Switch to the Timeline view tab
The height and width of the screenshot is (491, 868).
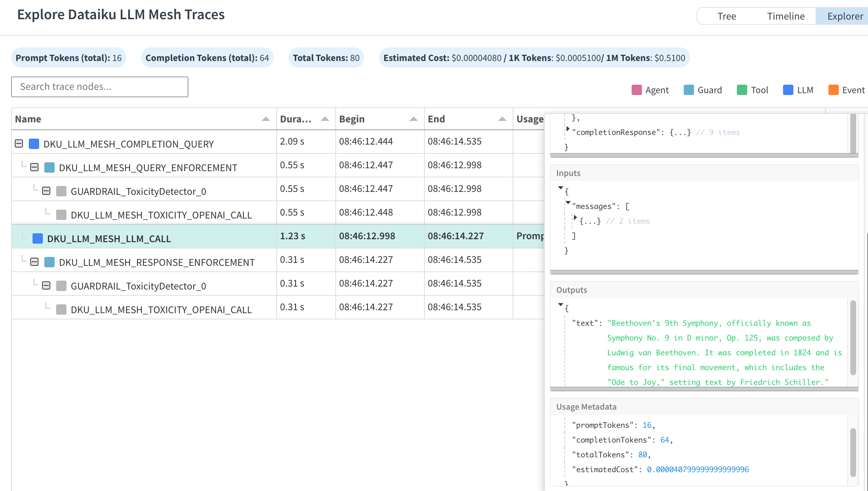(x=786, y=16)
